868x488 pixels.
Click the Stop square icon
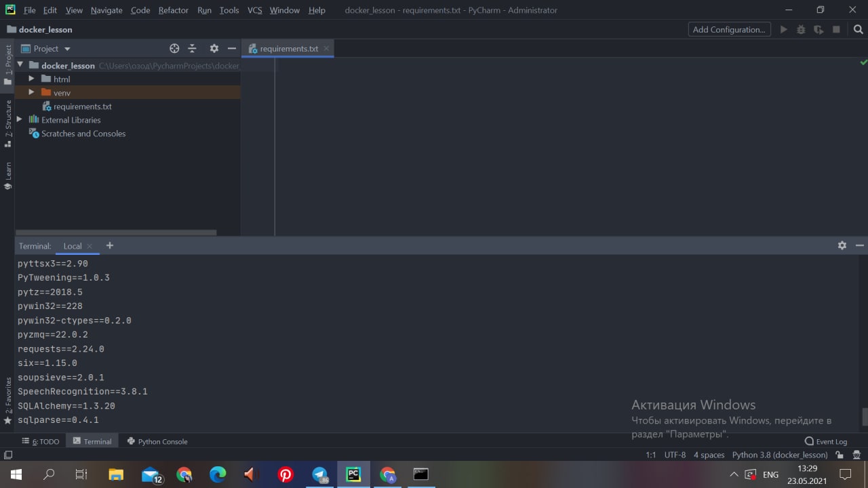pyautogui.click(x=836, y=29)
